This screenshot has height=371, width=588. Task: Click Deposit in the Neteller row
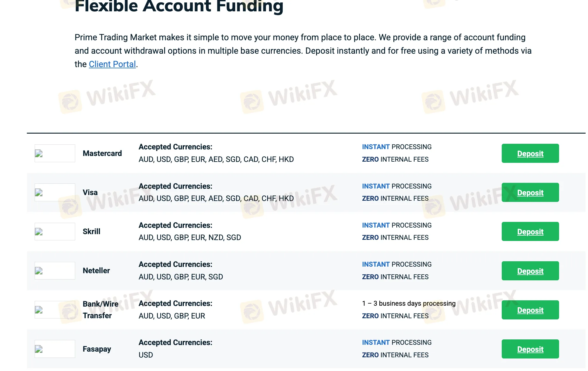point(530,271)
